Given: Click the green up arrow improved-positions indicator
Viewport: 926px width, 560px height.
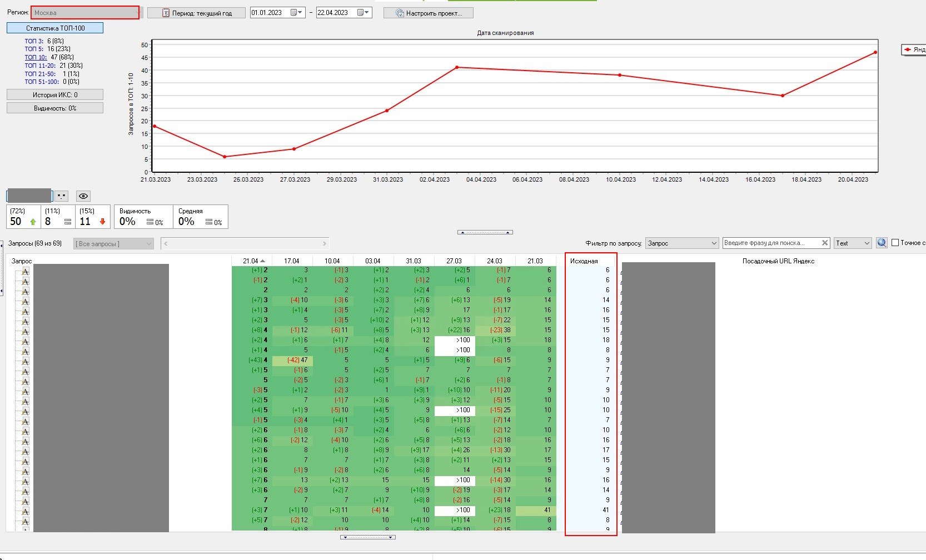Looking at the screenshot, I should click(x=33, y=222).
